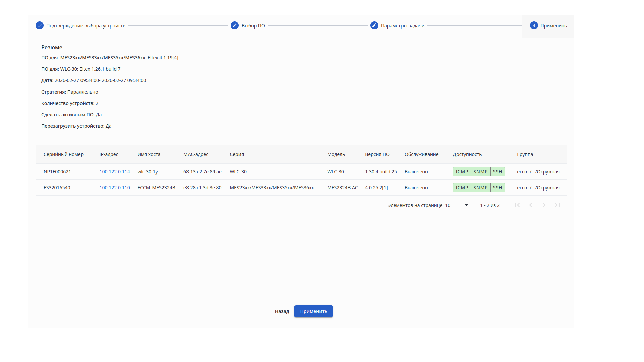Go to last page pagination icon
The height and width of the screenshot is (362, 644).
click(x=557, y=205)
